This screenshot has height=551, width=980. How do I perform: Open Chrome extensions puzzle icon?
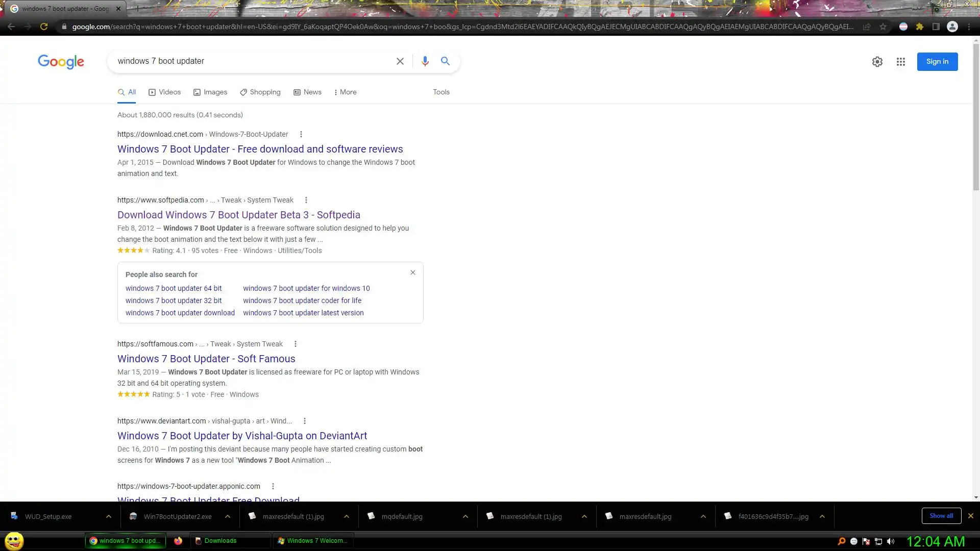tap(920, 27)
